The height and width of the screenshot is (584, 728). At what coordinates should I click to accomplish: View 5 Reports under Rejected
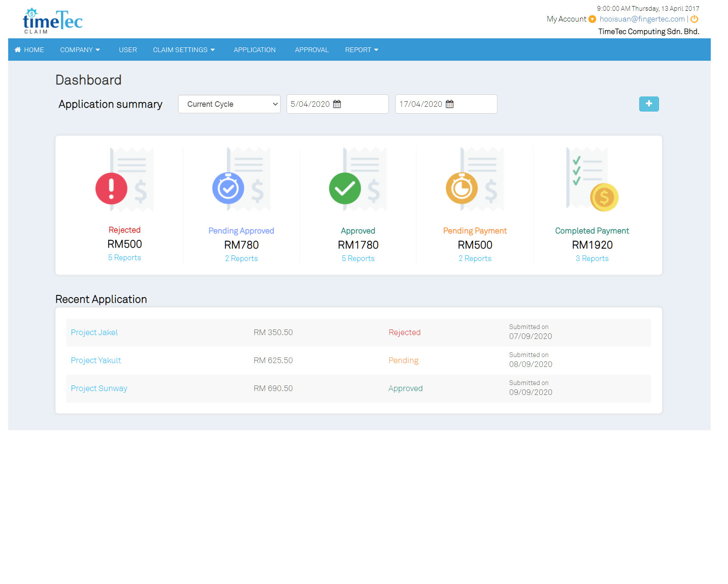(x=125, y=258)
